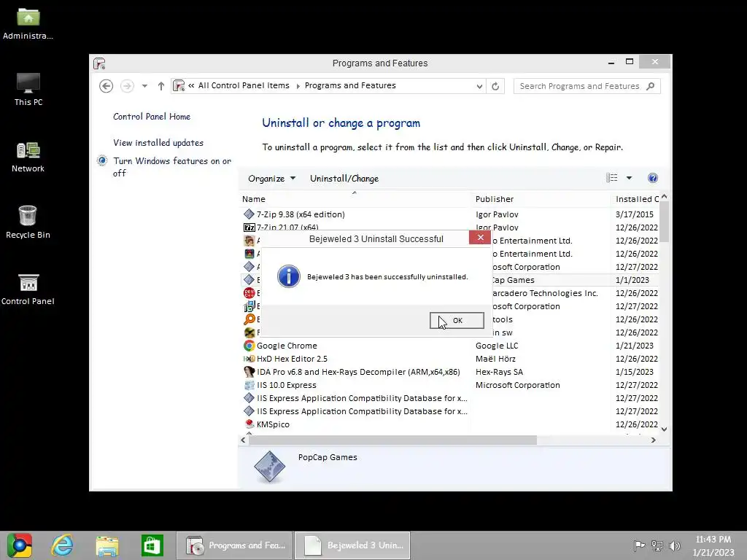
Task: Open Control Panel Home link
Action: (x=152, y=117)
